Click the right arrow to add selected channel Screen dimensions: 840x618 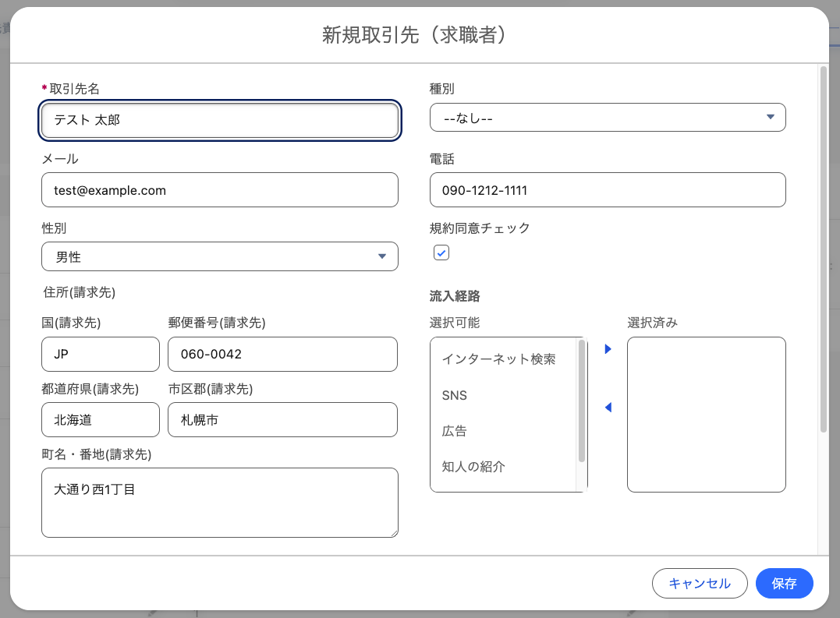(x=608, y=349)
